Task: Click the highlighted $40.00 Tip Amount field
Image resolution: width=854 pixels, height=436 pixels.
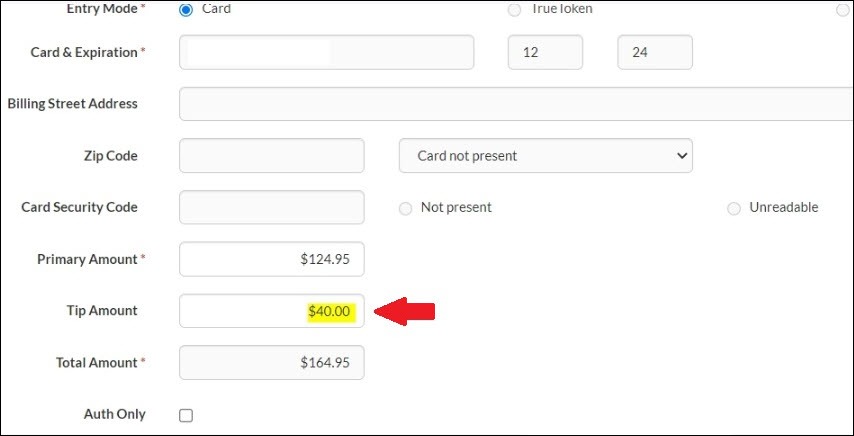Action: click(x=271, y=311)
